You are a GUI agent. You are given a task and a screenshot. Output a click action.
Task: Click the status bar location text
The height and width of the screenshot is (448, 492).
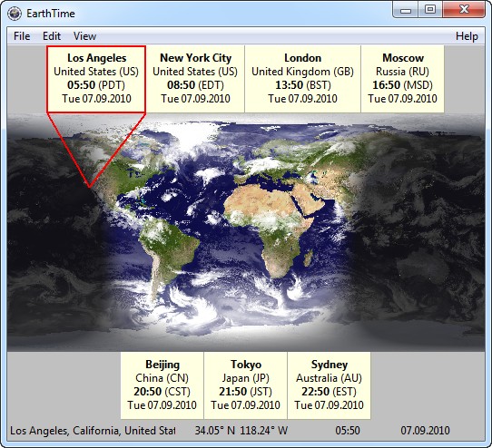93,431
